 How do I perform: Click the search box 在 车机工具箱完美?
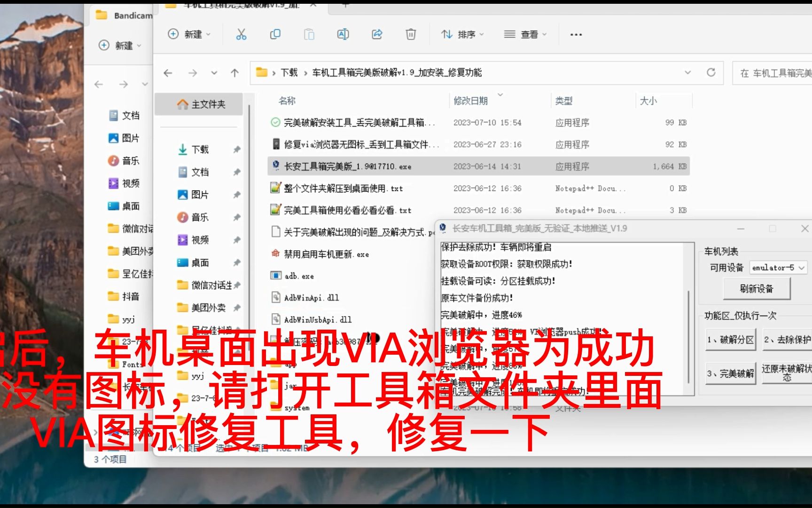772,73
